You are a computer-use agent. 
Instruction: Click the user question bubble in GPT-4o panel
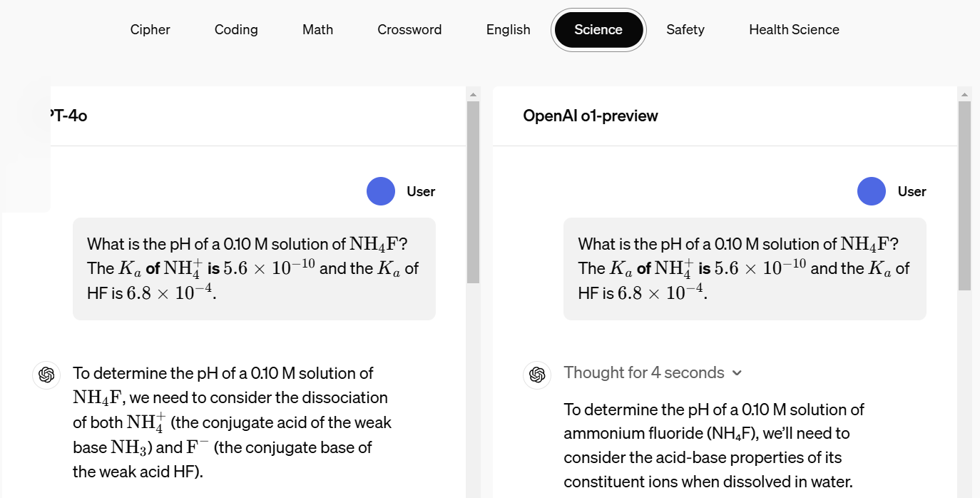pos(254,269)
